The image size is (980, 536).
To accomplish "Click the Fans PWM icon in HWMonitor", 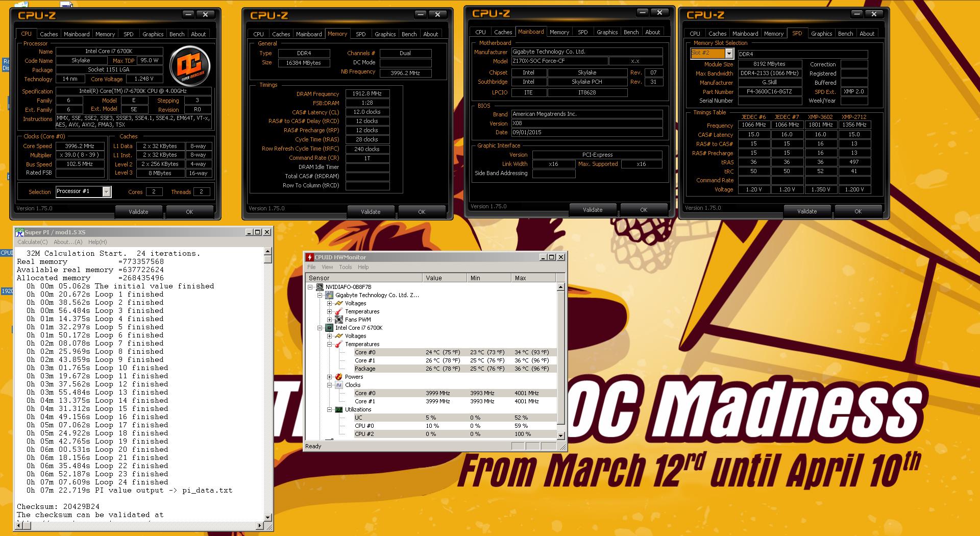I will click(339, 320).
